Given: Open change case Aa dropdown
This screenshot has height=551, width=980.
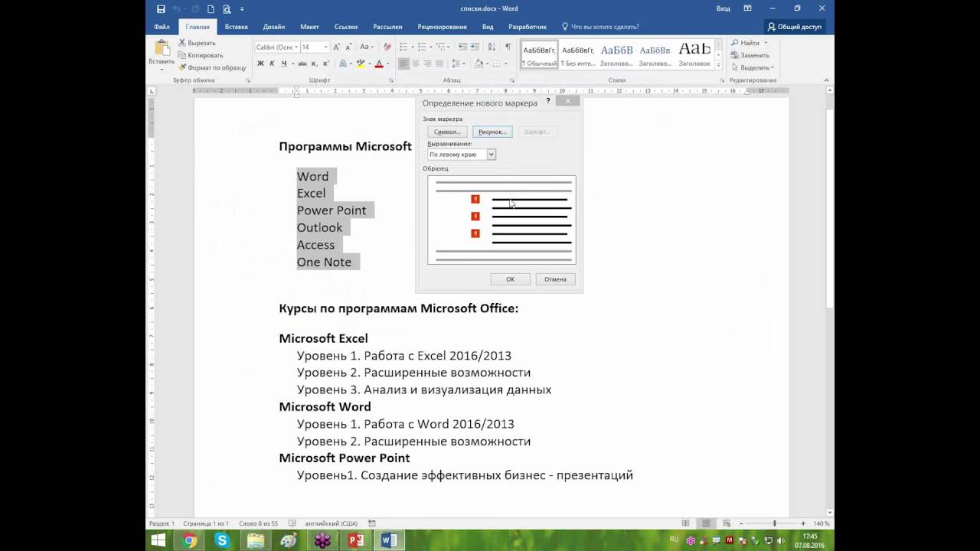Looking at the screenshot, I should [x=370, y=47].
